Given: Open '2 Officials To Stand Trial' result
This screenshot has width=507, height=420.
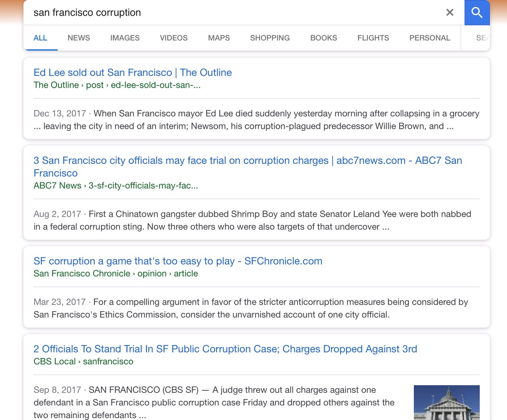Looking at the screenshot, I should pyautogui.click(x=225, y=349).
